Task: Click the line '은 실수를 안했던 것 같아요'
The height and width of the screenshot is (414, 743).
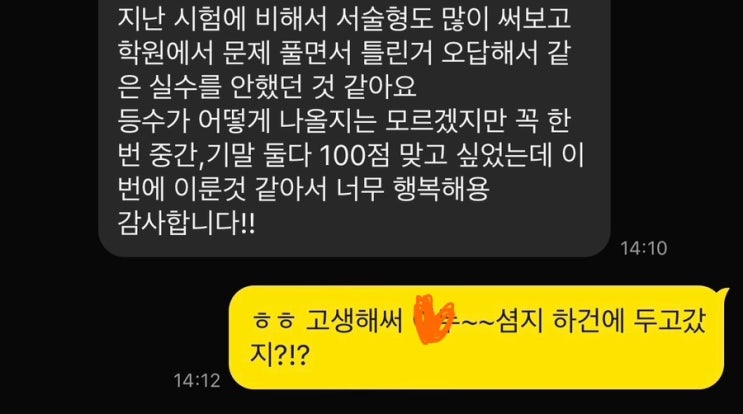Action: tap(267, 87)
